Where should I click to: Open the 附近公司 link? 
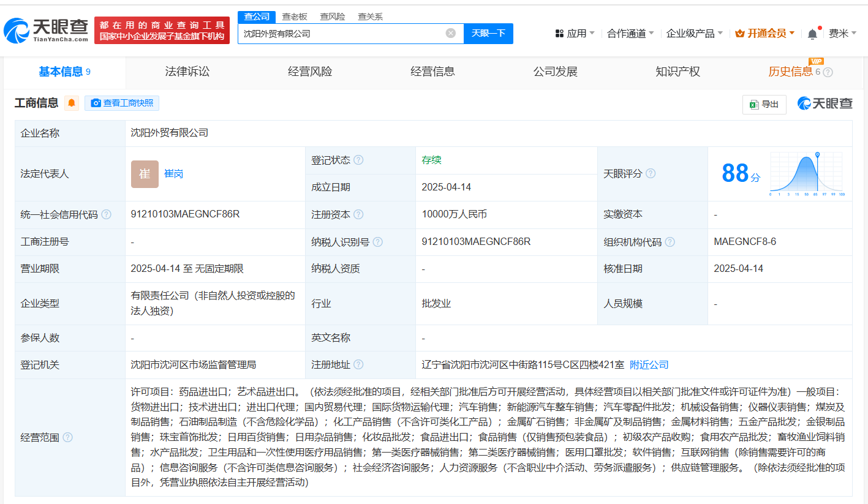[x=649, y=364]
